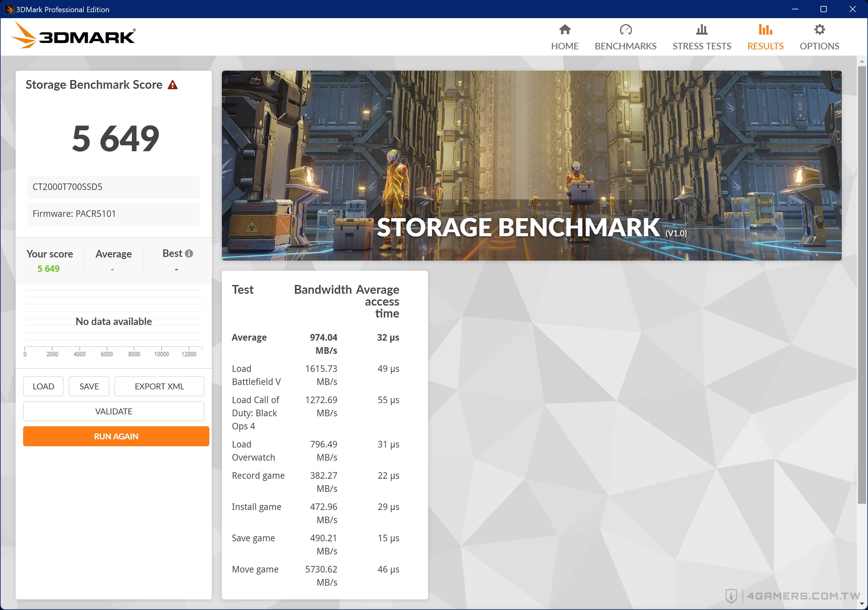Click the 472.96 MB/s bandwidth value
This screenshot has width=868, height=610.
click(x=323, y=513)
